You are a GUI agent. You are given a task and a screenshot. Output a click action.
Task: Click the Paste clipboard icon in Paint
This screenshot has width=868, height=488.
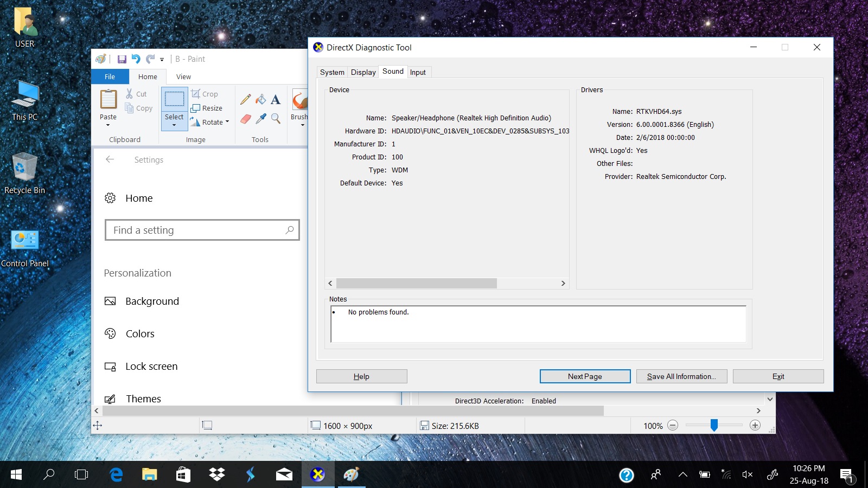point(108,99)
